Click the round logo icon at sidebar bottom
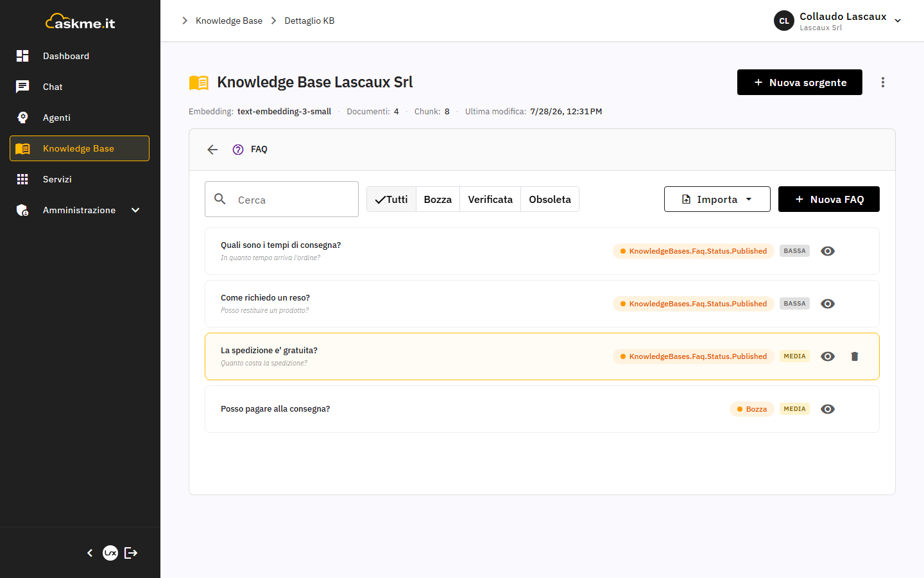This screenshot has width=924, height=578. click(x=110, y=553)
